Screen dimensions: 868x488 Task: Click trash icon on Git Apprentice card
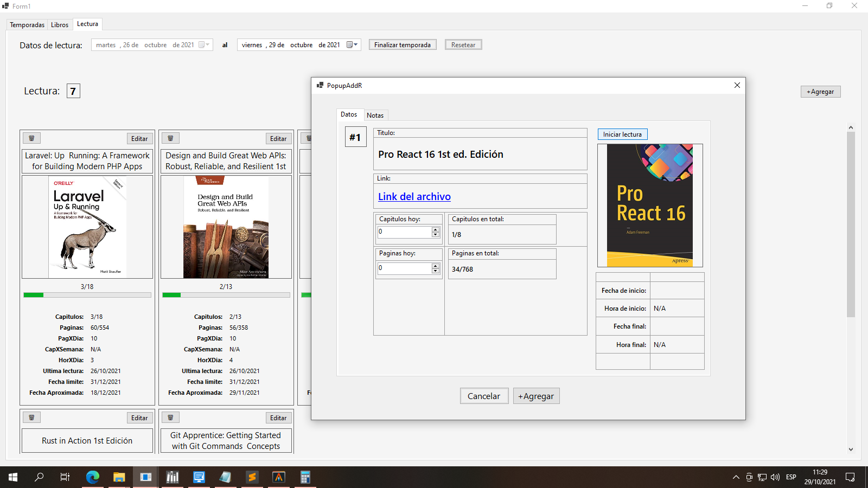click(x=170, y=418)
